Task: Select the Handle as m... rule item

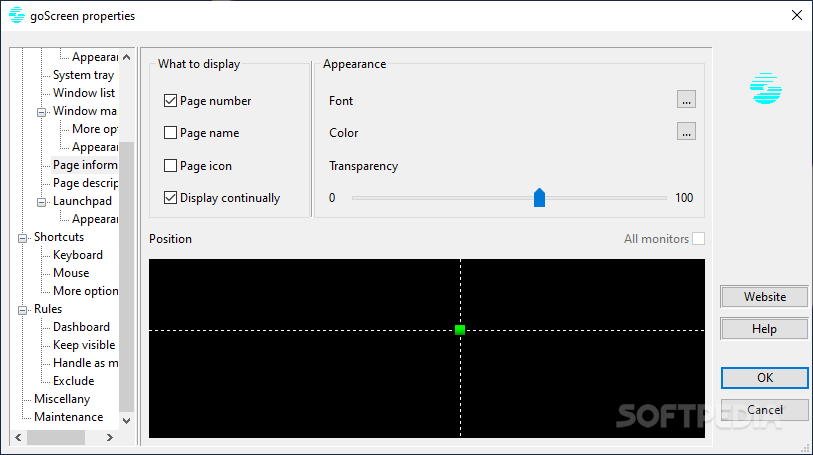Action: click(86, 363)
